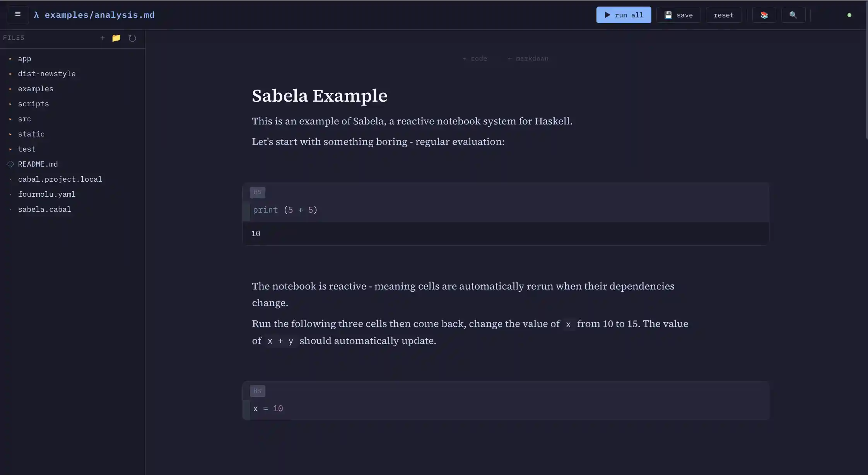Refresh the file tree with the reload icon
Image resolution: width=868 pixels, height=475 pixels.
(x=132, y=38)
